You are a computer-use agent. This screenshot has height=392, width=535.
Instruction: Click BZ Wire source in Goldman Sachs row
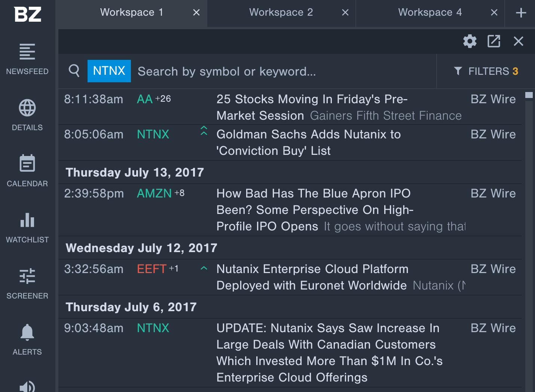493,134
